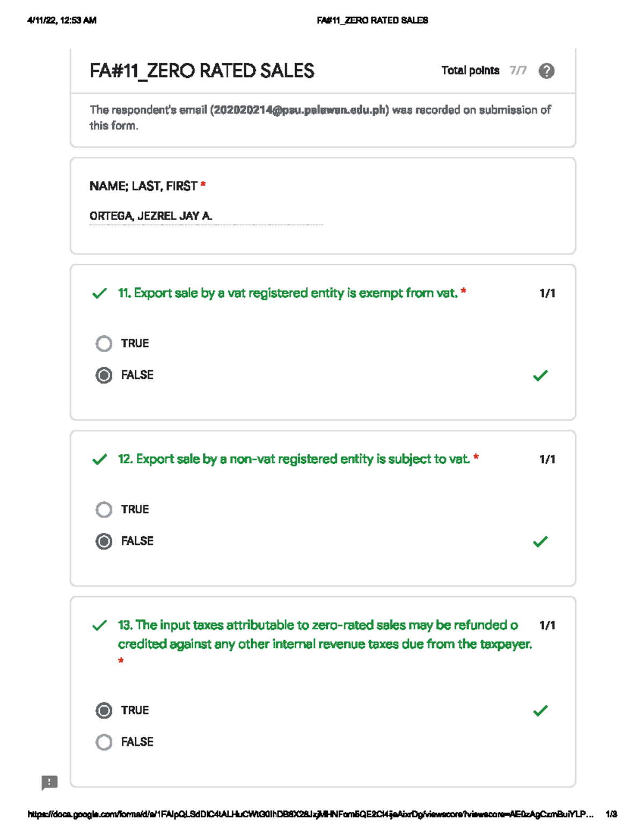This screenshot has width=644, height=834.
Task: Click the respondent's email address
Action: coord(299,110)
